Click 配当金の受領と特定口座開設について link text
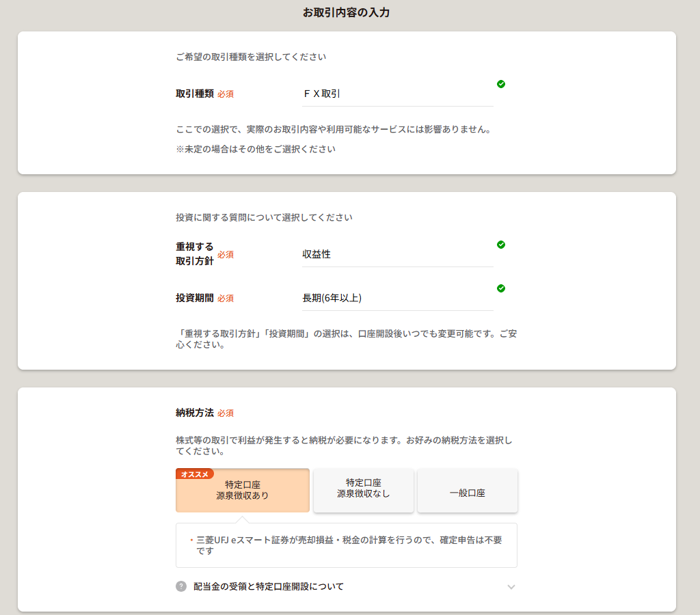This screenshot has height=615, width=700. pos(268,586)
